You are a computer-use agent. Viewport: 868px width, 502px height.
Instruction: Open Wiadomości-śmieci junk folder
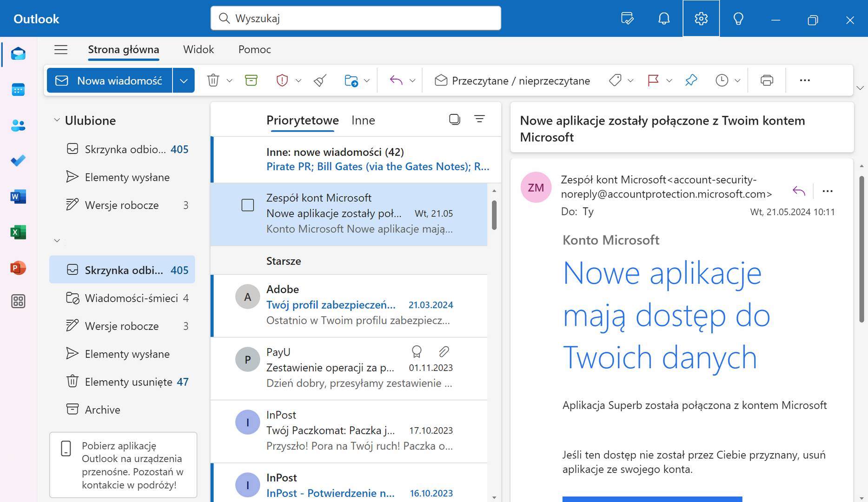tap(122, 298)
